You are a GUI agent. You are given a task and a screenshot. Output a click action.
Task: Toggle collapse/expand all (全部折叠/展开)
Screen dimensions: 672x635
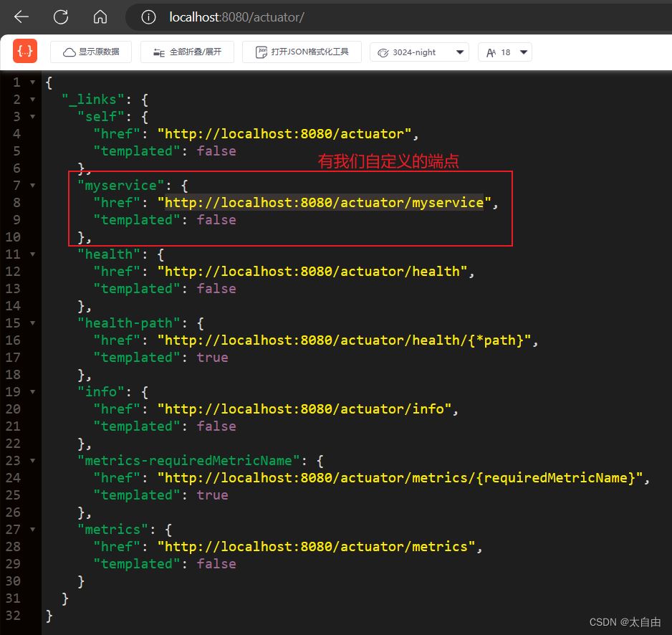188,52
